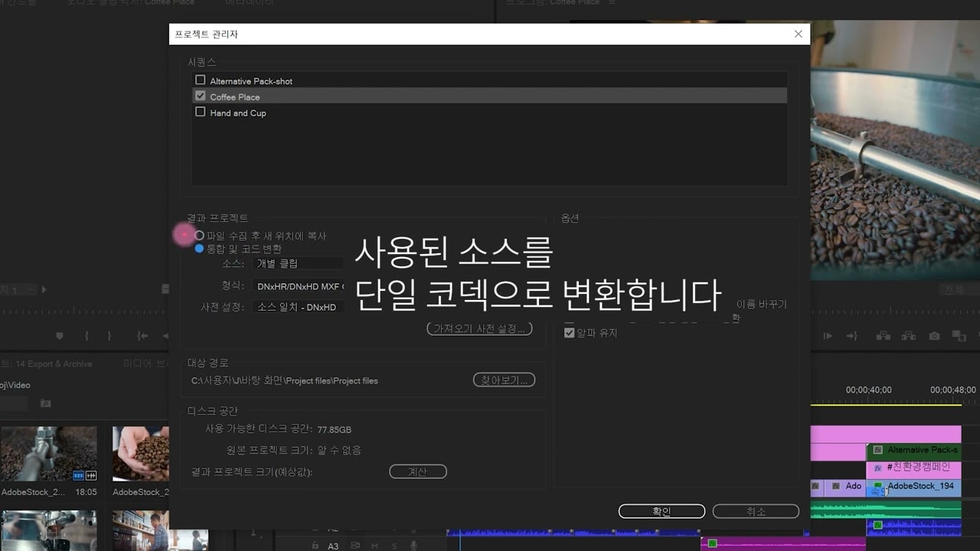980x551 pixels.
Task: Click the 확인 button to confirm
Action: tap(660, 510)
